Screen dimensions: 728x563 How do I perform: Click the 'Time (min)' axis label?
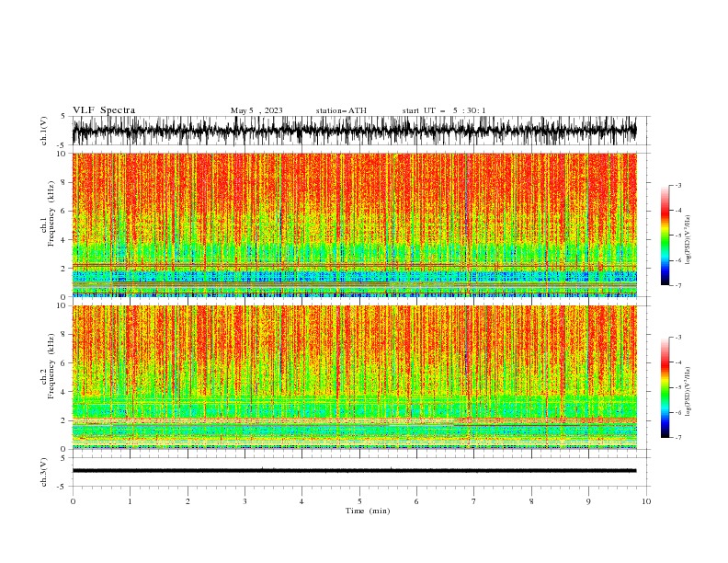(x=368, y=511)
